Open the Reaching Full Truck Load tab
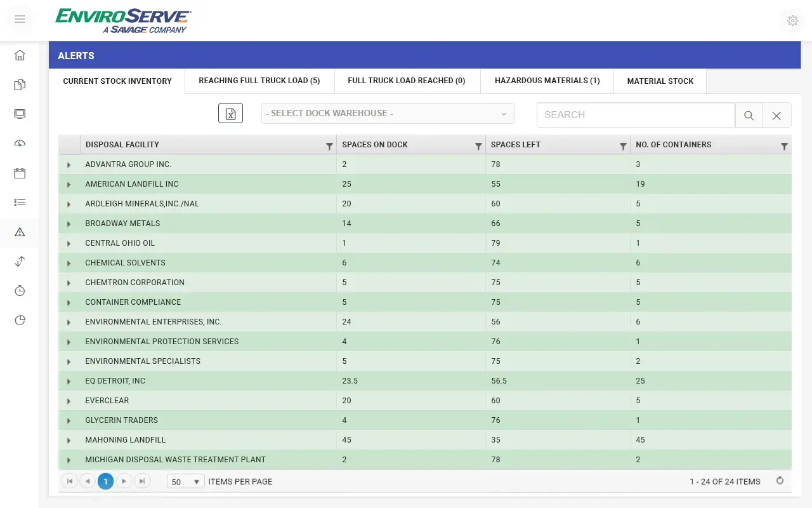812x508 pixels. tap(259, 81)
